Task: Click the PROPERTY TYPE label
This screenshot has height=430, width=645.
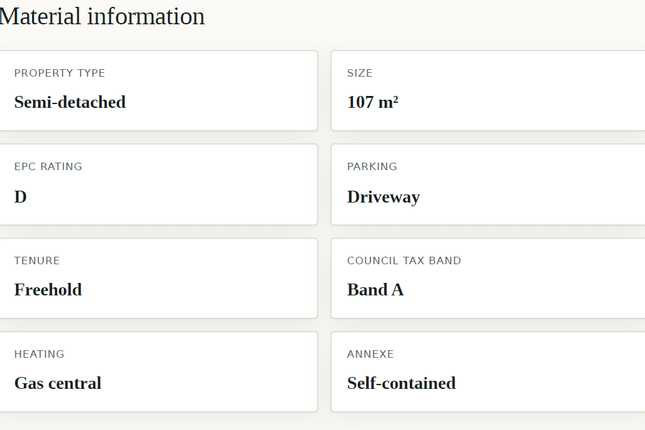Action: click(60, 73)
